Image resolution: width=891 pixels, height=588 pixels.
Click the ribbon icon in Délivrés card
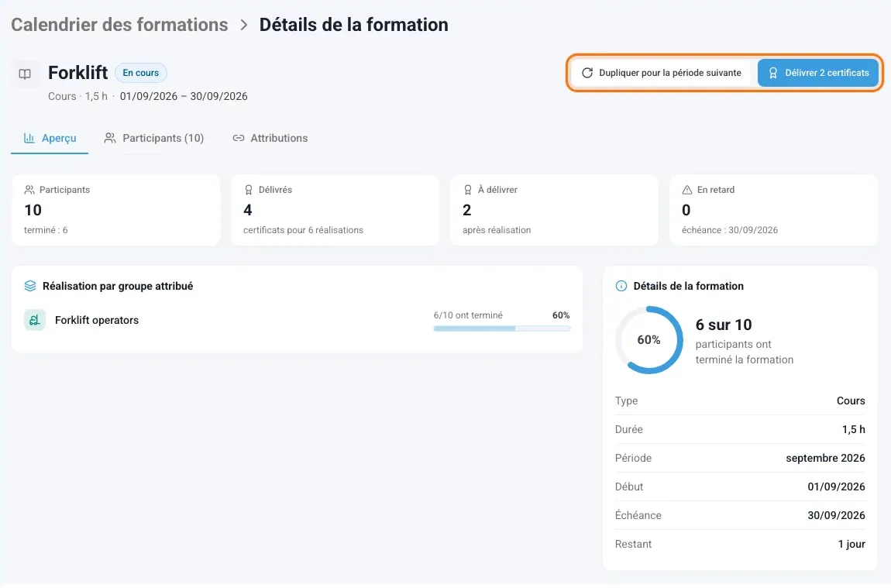pyautogui.click(x=249, y=190)
